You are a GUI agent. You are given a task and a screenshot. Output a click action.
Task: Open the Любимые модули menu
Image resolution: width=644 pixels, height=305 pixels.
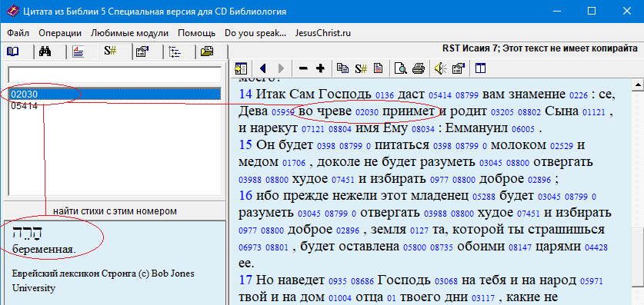click(130, 33)
